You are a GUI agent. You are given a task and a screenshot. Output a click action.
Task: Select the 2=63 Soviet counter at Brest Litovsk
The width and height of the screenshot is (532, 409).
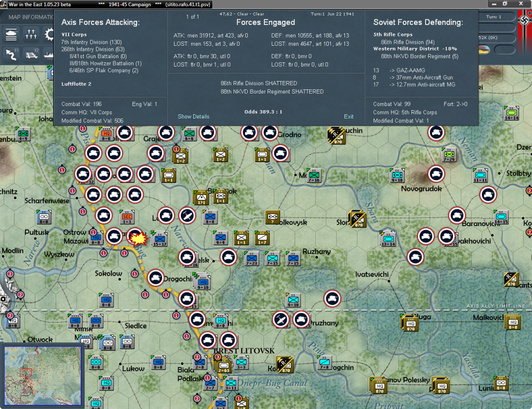pos(223,366)
